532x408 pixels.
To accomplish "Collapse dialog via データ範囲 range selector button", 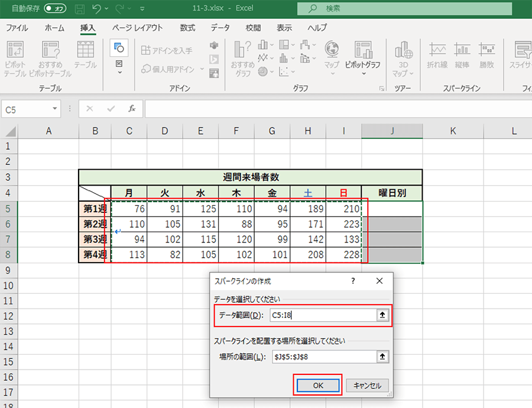I will coord(382,316).
